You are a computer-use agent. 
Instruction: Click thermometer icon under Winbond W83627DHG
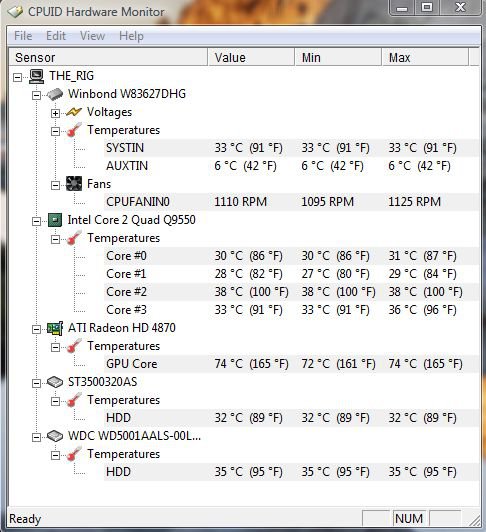(74, 130)
